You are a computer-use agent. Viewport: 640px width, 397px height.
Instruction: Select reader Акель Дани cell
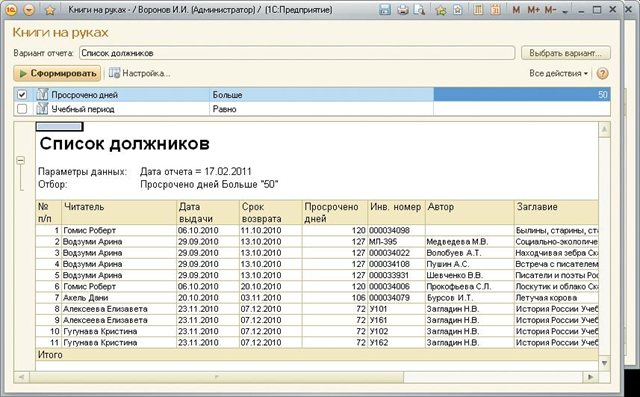coord(119,298)
